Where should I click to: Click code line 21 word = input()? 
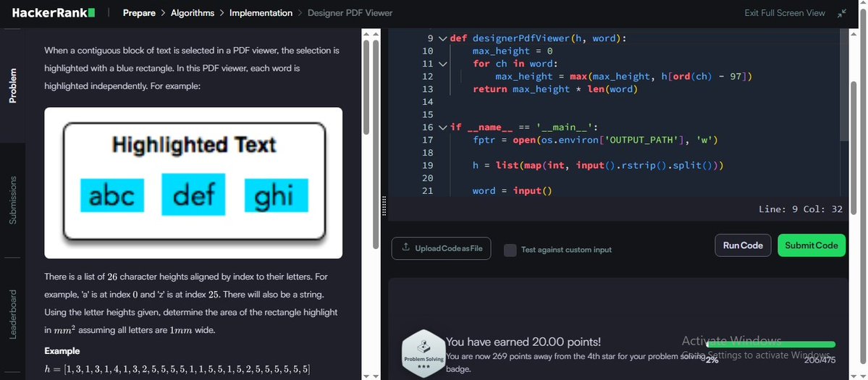coord(513,191)
